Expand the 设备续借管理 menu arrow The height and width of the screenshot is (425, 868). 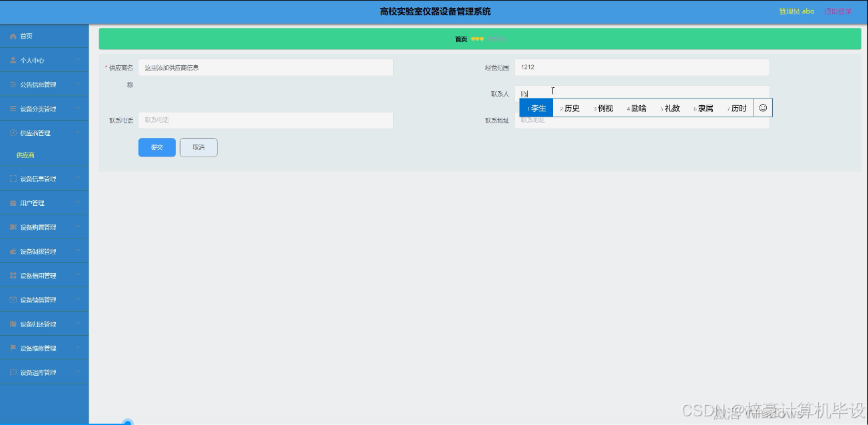[78, 299]
